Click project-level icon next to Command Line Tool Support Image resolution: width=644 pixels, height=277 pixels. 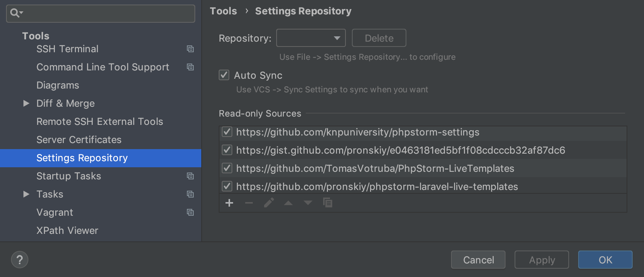tap(190, 67)
